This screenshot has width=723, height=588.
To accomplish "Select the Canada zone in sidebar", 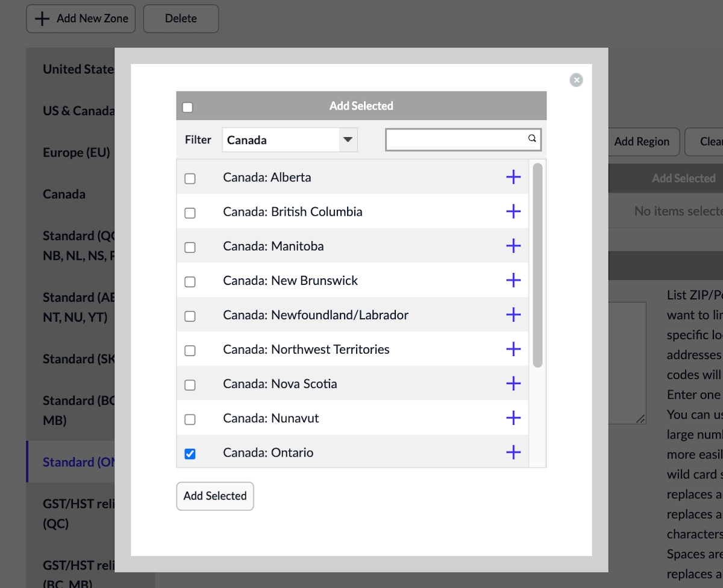I will [64, 194].
